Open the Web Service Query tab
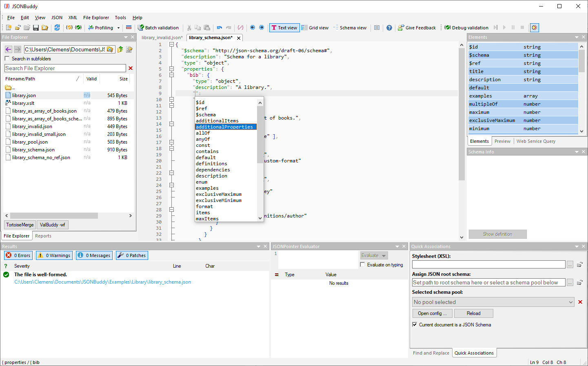 (536, 141)
